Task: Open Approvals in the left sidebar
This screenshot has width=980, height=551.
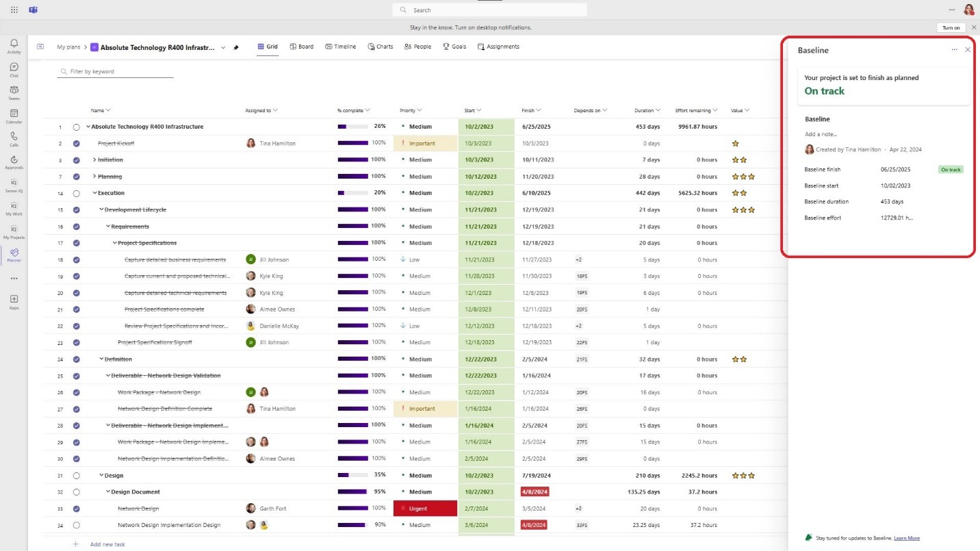Action: pos(14,162)
